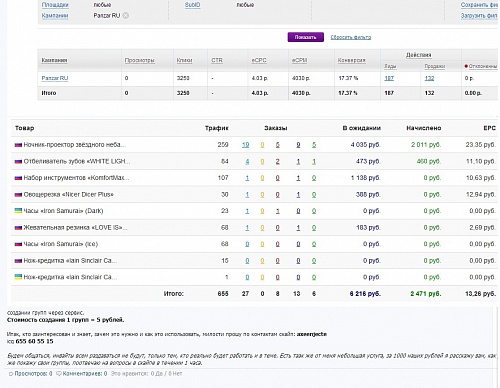Click the 132 sales link
The image size is (500, 388).
click(429, 78)
